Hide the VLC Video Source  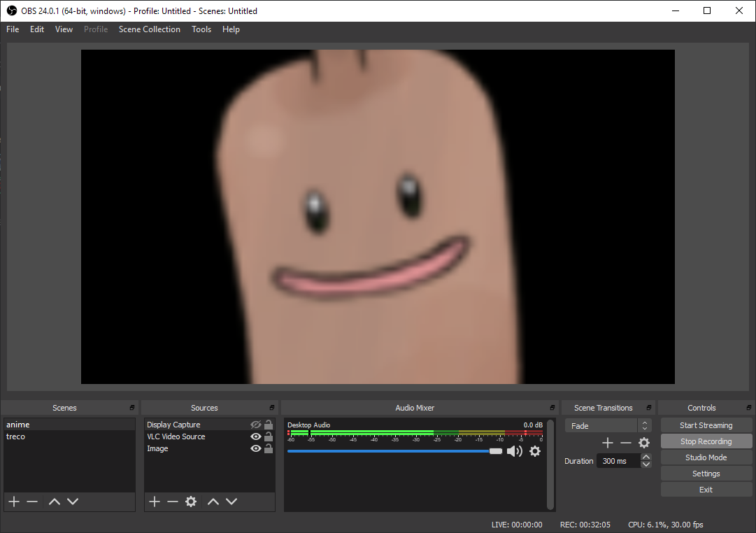255,436
